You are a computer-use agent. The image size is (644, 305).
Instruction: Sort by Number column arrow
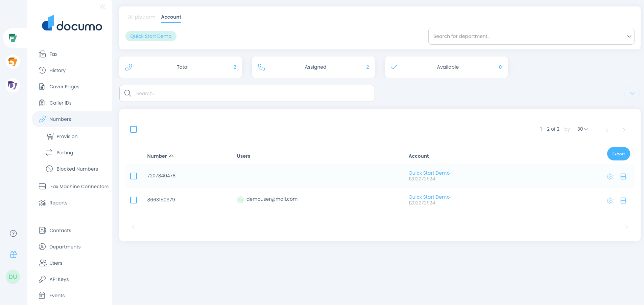point(171,156)
